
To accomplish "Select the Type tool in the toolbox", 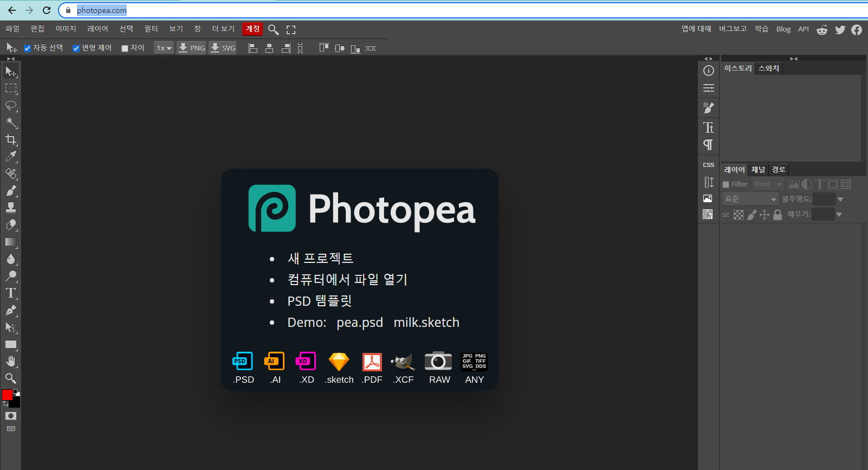I will point(11,293).
